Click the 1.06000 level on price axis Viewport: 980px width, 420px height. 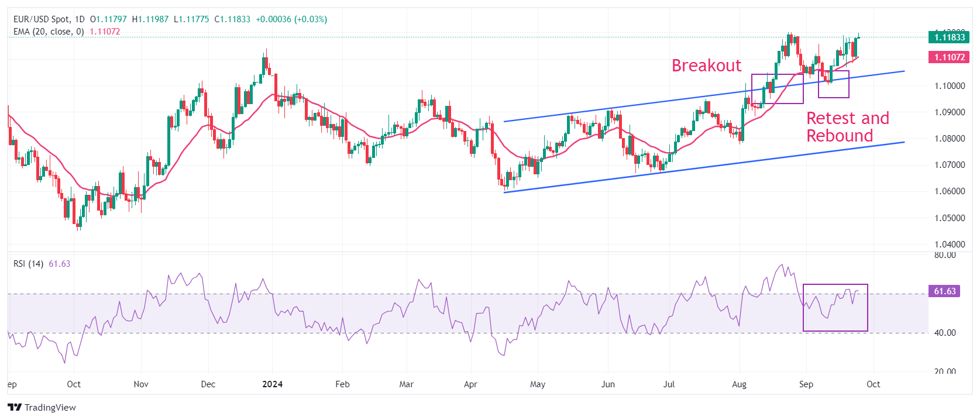pyautogui.click(x=949, y=191)
